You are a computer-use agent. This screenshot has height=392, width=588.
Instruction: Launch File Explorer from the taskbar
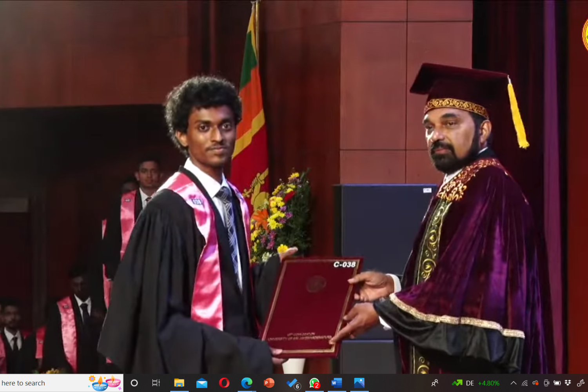tap(179, 383)
